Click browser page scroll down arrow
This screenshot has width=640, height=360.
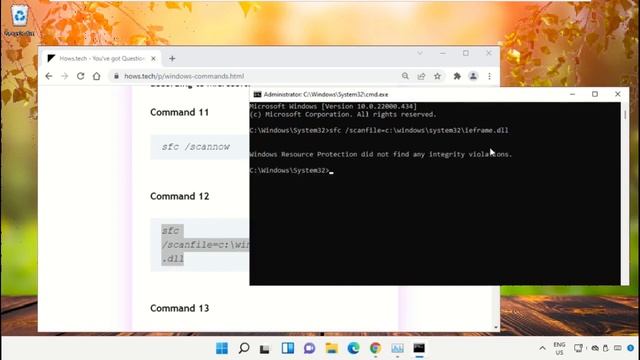pos(496,327)
